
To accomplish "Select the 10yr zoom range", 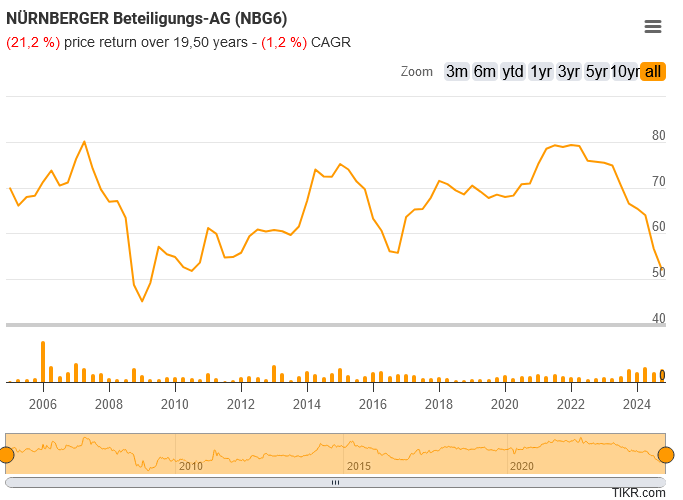I will pyautogui.click(x=625, y=71).
